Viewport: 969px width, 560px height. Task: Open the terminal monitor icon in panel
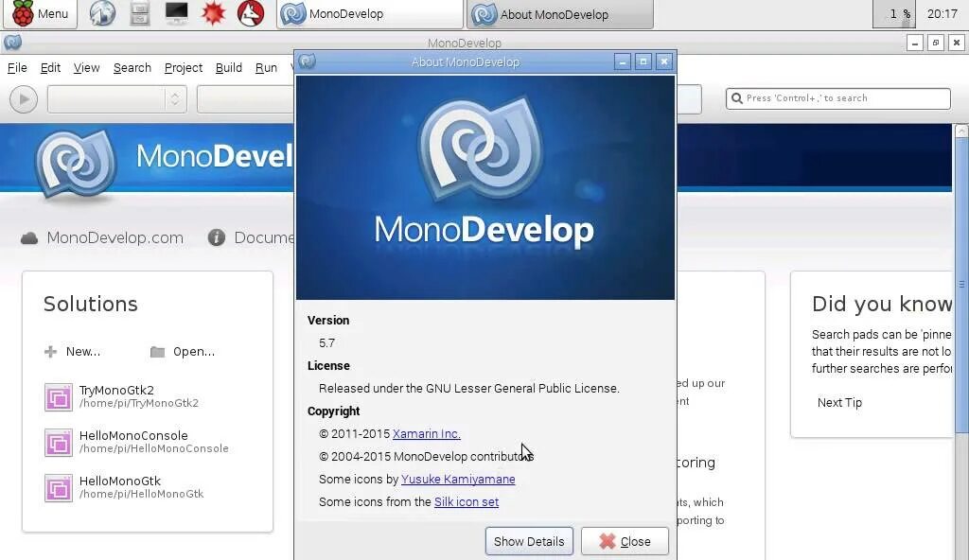pyautogui.click(x=177, y=13)
